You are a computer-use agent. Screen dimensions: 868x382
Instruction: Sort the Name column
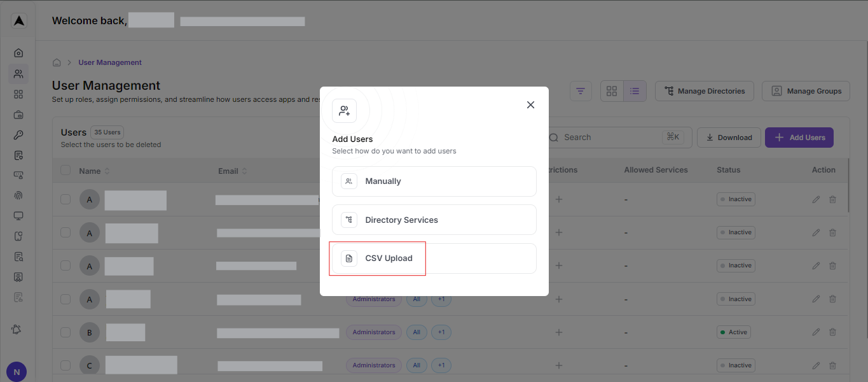(x=106, y=171)
